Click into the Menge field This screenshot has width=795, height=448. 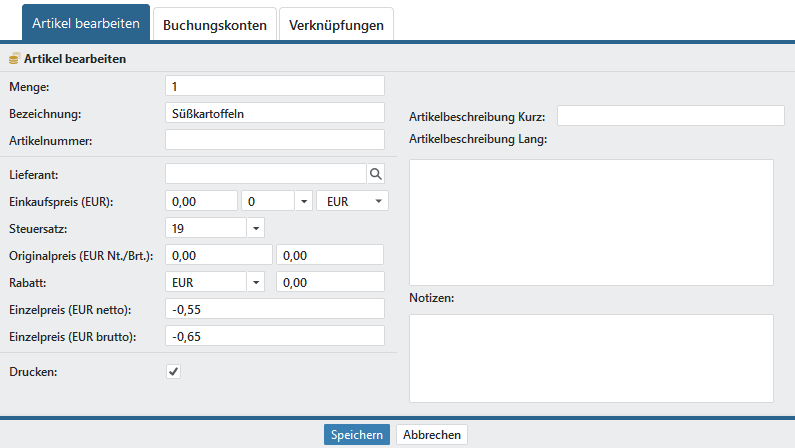274,86
